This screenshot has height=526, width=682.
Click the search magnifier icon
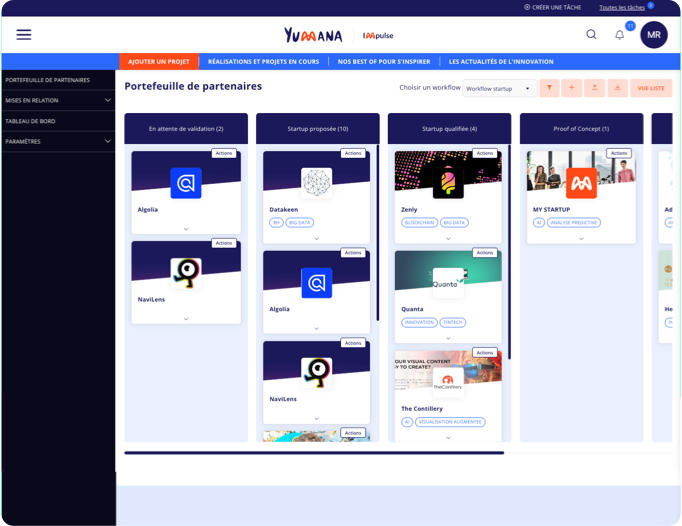point(591,34)
